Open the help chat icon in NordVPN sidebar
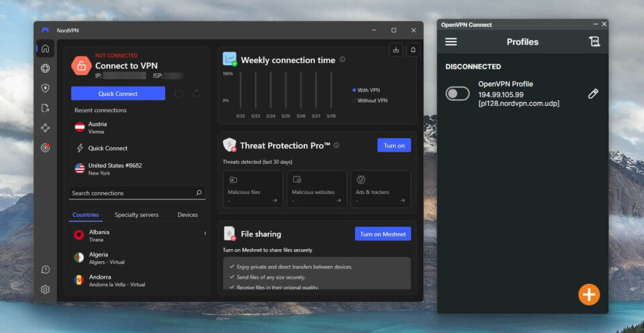This screenshot has width=644, height=333. [45, 270]
